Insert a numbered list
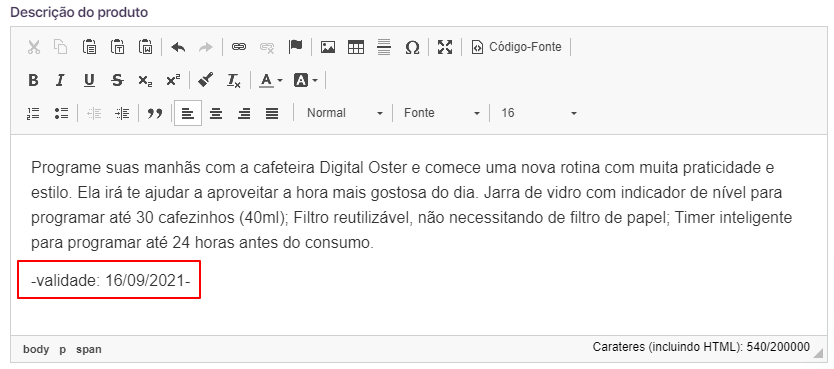834x369 pixels. [34, 113]
